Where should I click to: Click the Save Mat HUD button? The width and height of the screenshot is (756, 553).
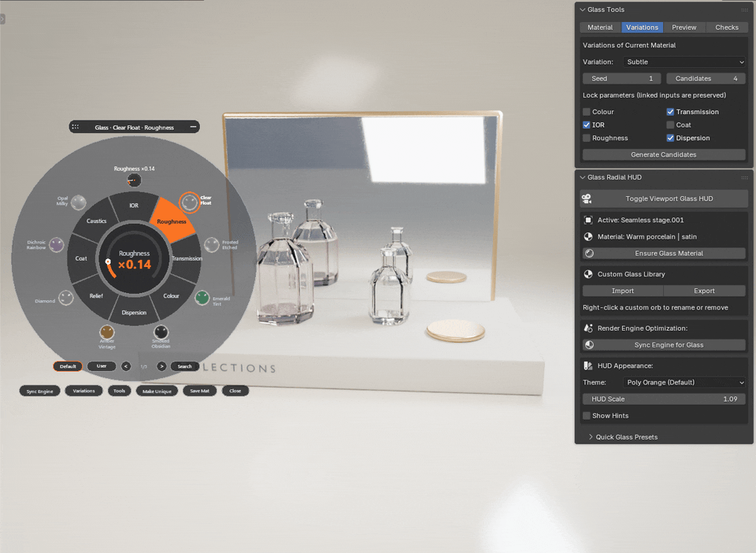click(199, 391)
